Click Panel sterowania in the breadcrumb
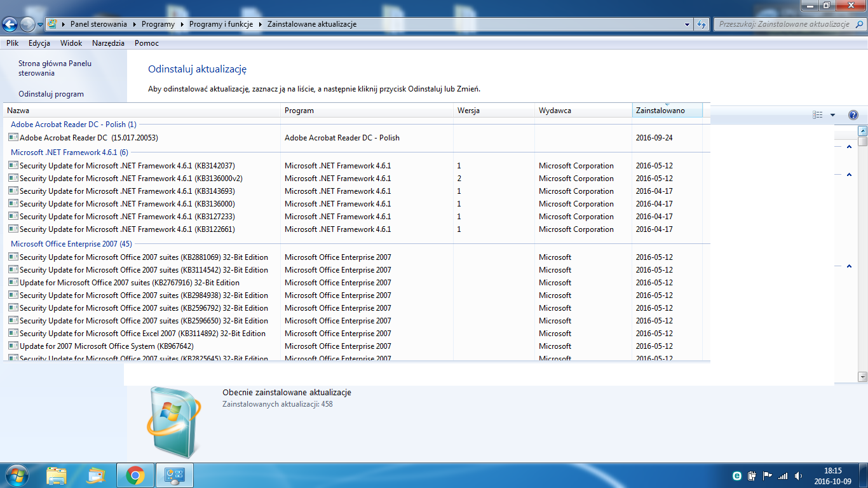 click(97, 24)
